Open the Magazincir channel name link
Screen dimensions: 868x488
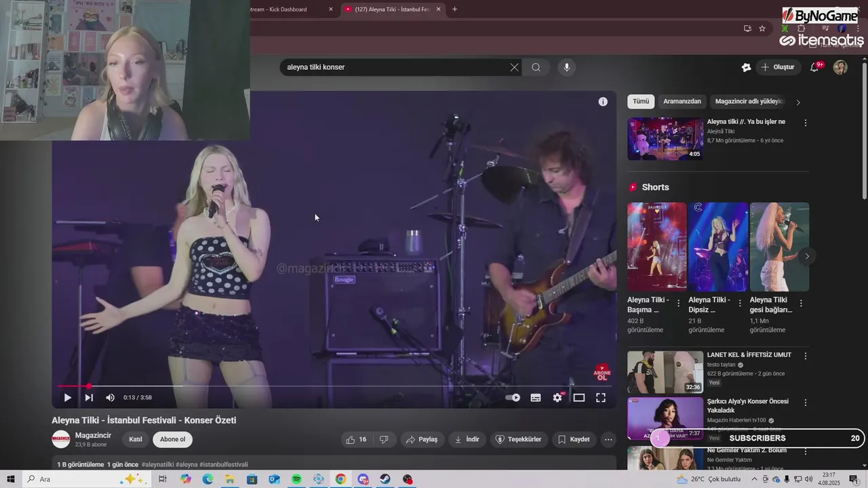coord(93,435)
